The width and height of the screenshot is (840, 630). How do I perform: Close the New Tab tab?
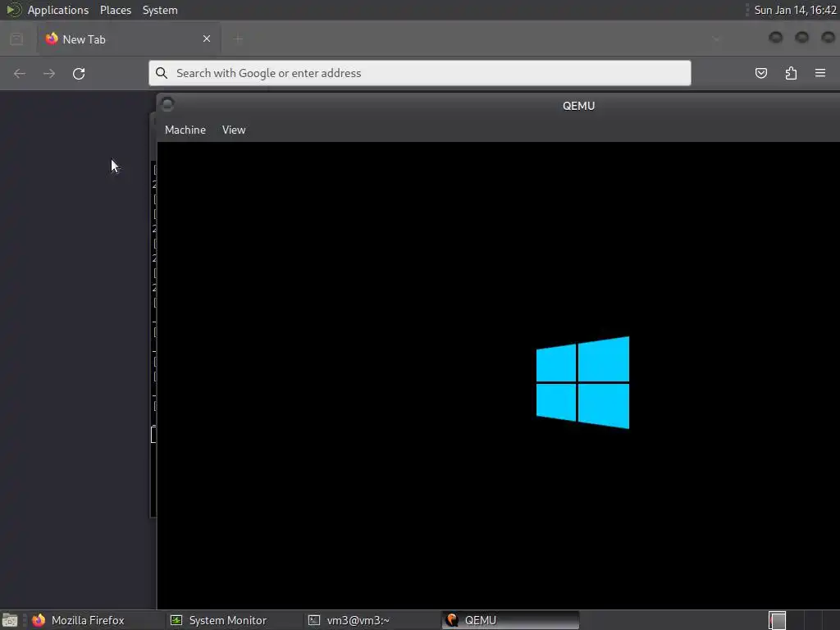coord(206,39)
